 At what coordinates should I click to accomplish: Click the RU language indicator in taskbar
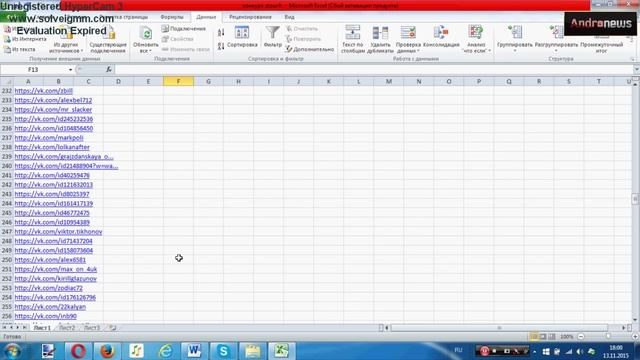[458, 350]
